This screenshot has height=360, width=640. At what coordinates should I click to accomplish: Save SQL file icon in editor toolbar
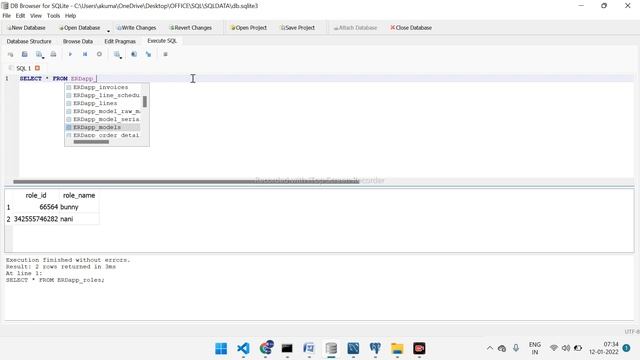point(39,54)
